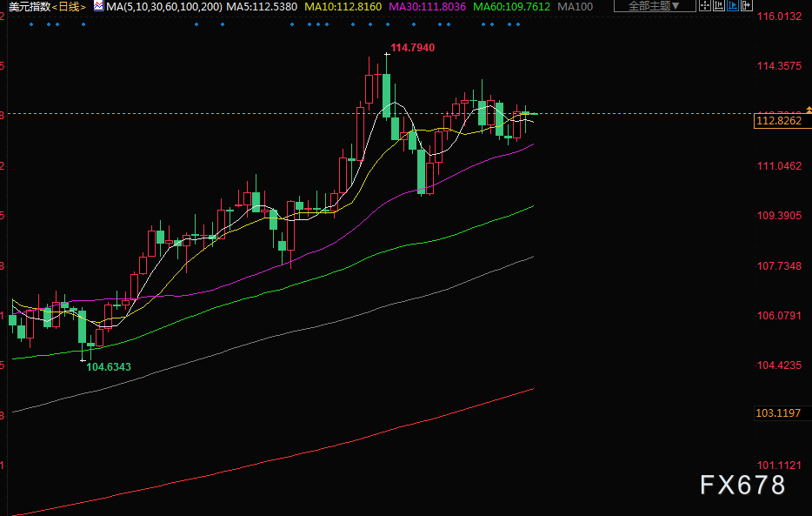Click the MA100 label

point(576,7)
